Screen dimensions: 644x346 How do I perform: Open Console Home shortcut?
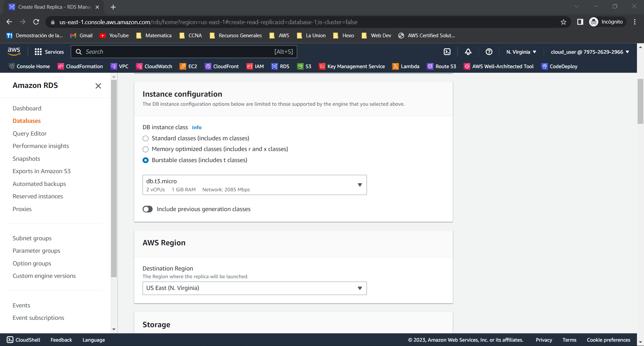coord(30,66)
